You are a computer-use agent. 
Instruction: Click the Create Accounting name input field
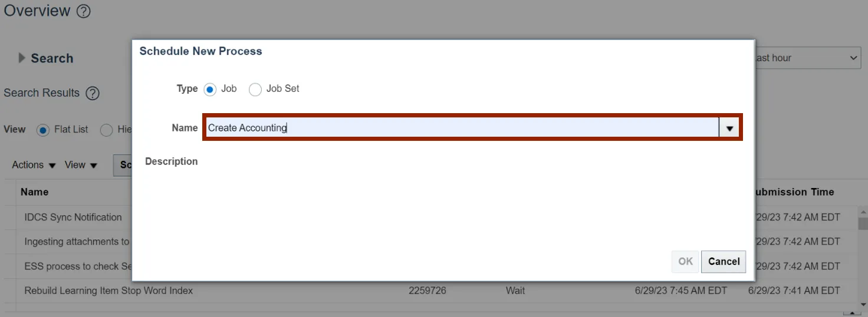pos(461,128)
